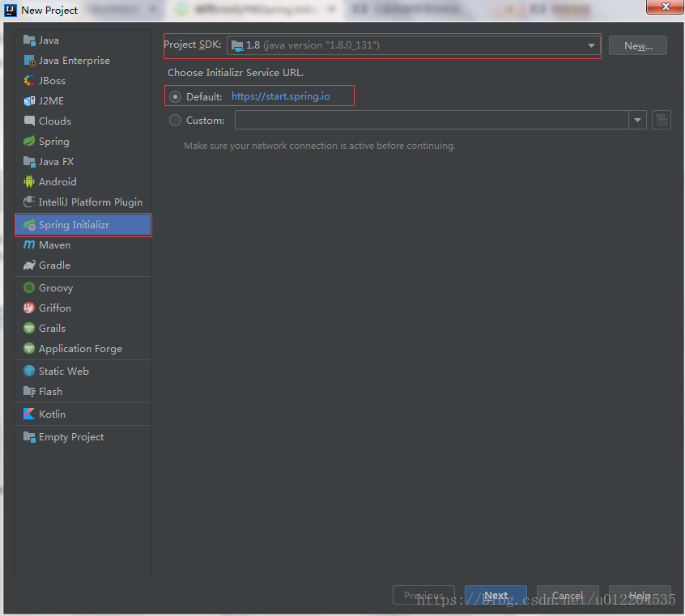Click the Android robot icon
This screenshot has width=685, height=616.
pos(29,182)
